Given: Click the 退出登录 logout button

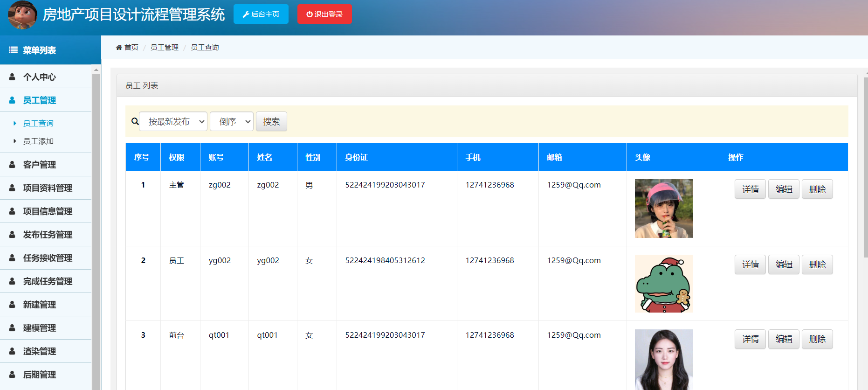Looking at the screenshot, I should pyautogui.click(x=324, y=14).
